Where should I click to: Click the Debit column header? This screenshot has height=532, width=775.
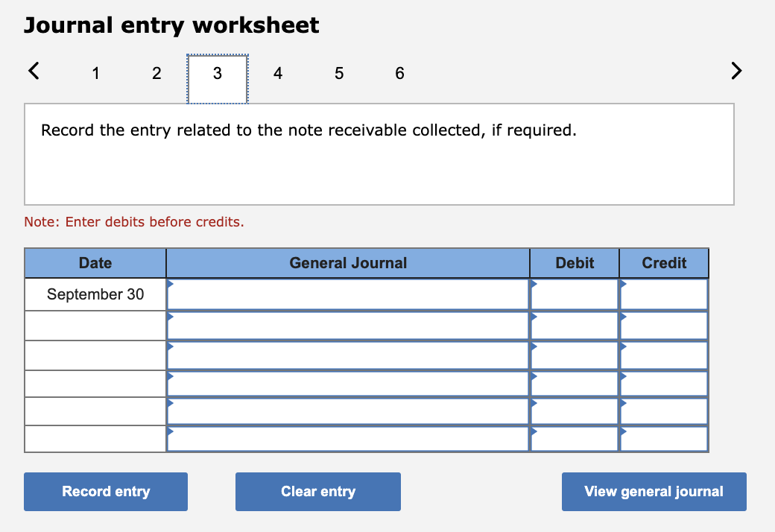coord(575,263)
